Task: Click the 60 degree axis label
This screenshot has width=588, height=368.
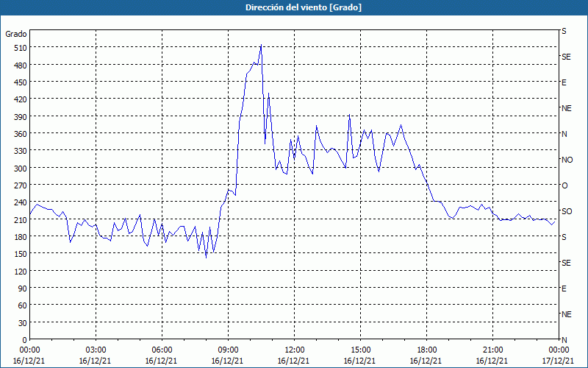Action: point(23,305)
